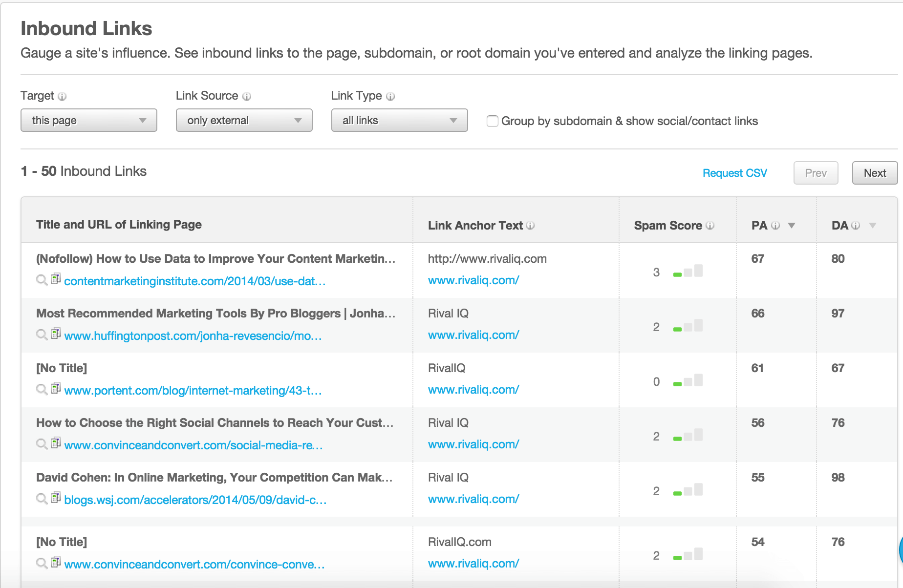The width and height of the screenshot is (903, 588).
Task: Open blogs.wsj.com/accelerators link
Action: tap(195, 500)
